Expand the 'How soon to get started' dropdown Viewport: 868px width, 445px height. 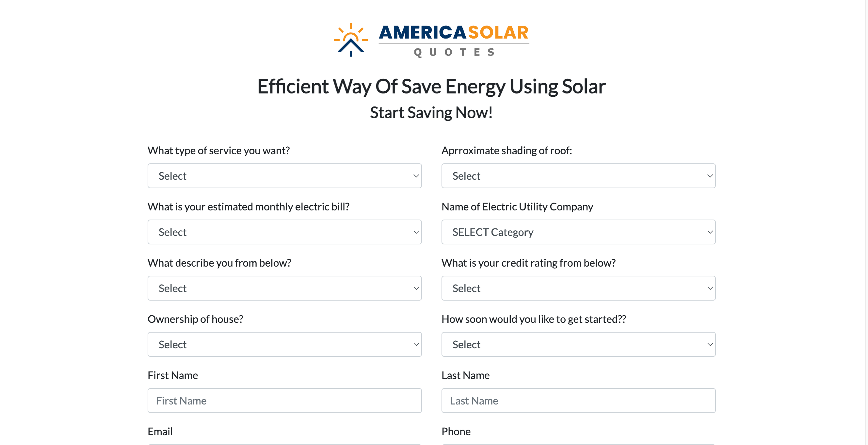(x=578, y=344)
